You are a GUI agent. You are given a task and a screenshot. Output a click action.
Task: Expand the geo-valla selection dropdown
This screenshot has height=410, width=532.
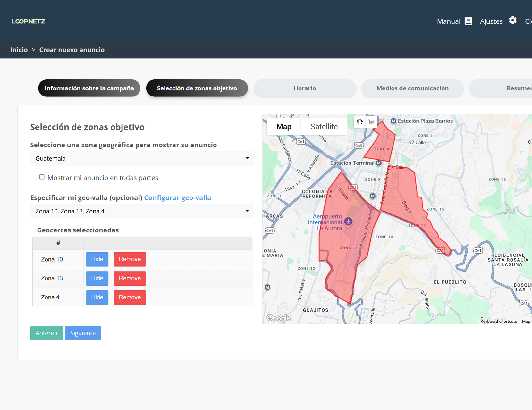pos(142,211)
